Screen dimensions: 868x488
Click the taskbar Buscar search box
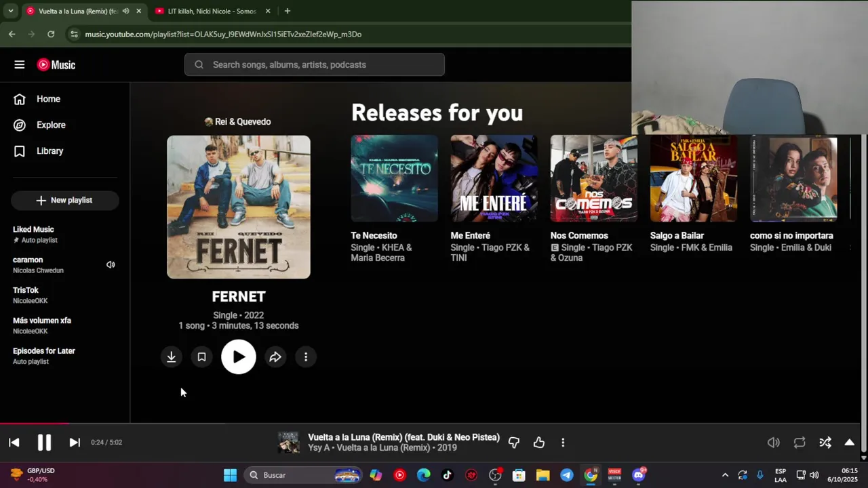(x=302, y=475)
